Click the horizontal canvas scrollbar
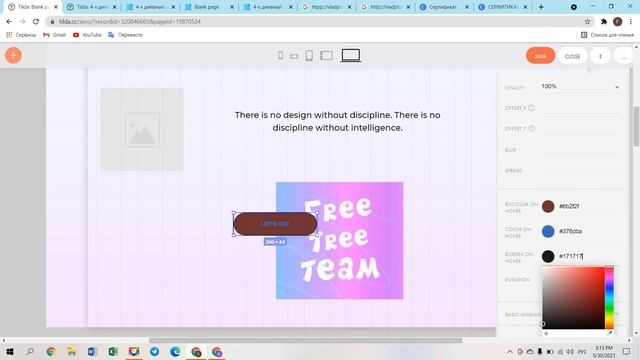The image size is (640, 360). coord(305,340)
